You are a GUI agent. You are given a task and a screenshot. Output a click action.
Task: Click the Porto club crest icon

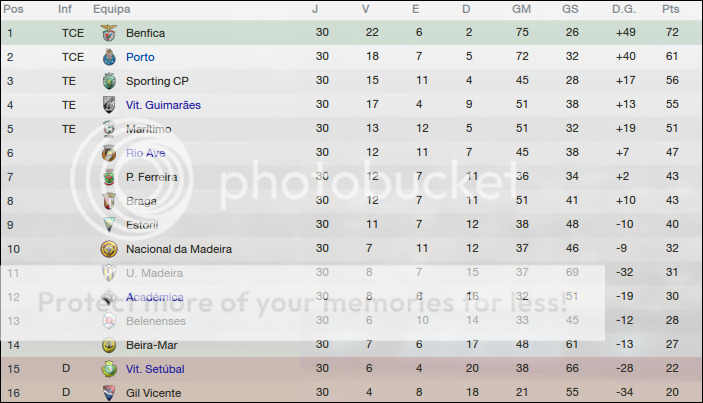click(x=109, y=57)
